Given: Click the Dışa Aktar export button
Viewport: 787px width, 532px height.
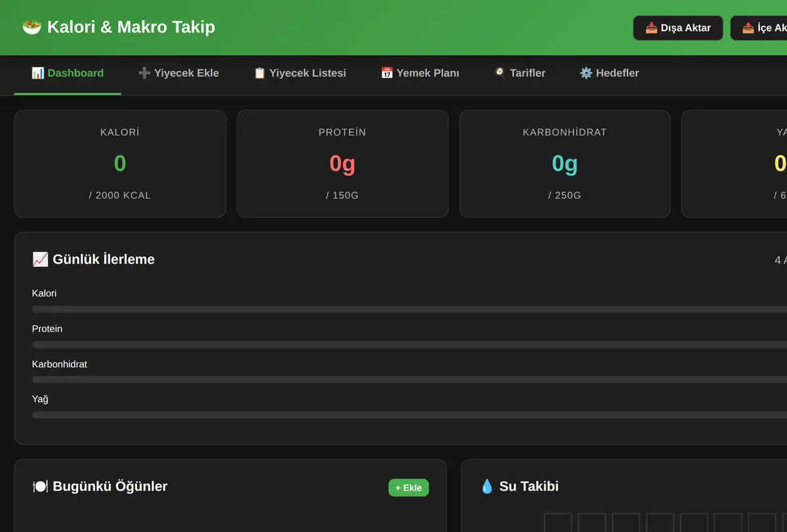Looking at the screenshot, I should coord(678,28).
